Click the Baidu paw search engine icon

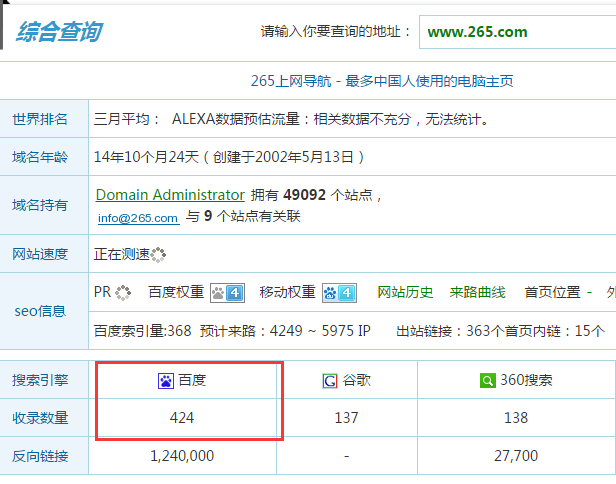click(x=166, y=381)
